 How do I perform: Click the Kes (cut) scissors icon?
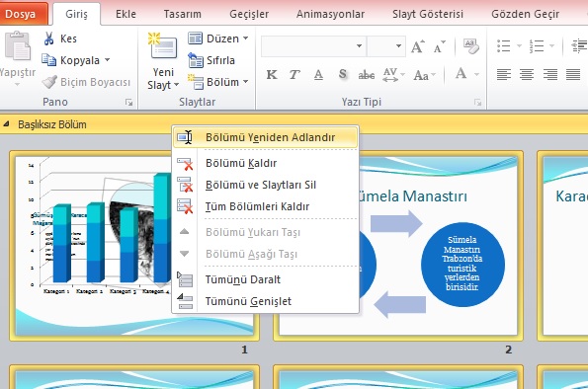click(x=48, y=39)
